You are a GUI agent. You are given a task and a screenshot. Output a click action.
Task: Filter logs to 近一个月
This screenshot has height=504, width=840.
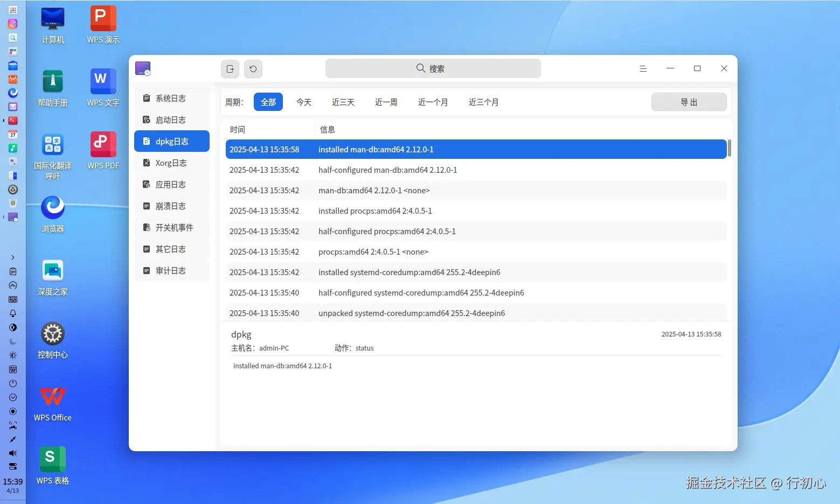tap(433, 102)
